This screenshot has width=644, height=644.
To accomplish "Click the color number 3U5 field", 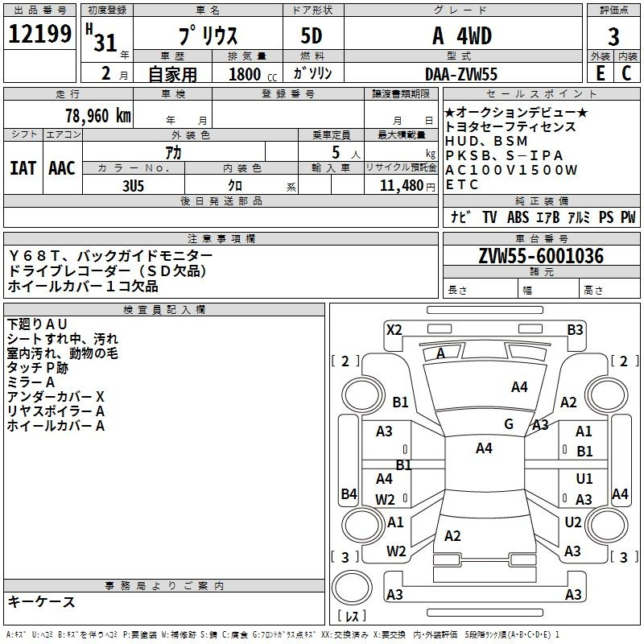I will tap(133, 185).
